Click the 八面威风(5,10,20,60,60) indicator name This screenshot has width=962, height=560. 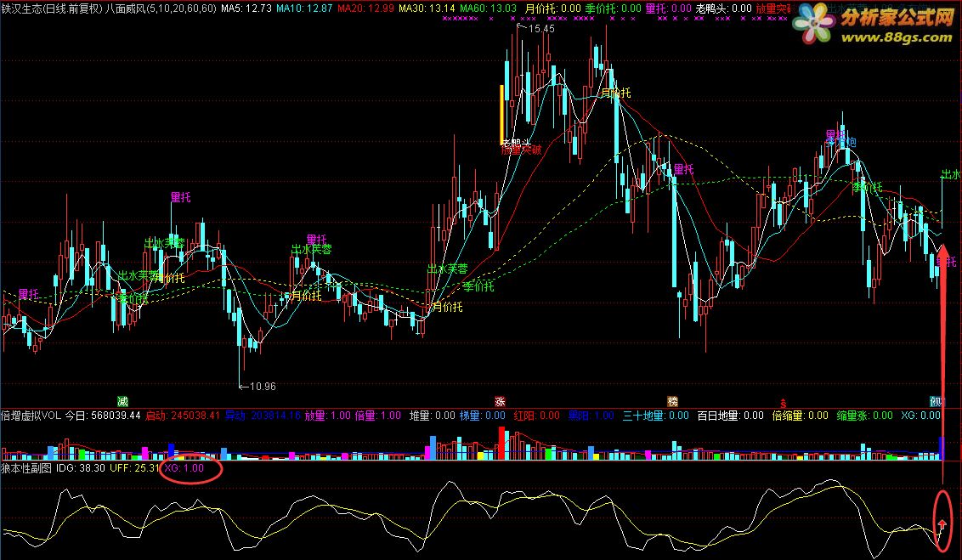click(161, 8)
